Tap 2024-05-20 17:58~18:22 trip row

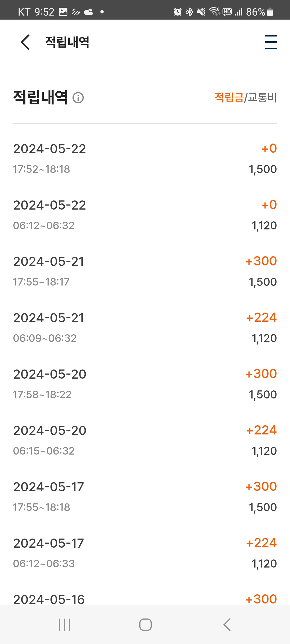tap(145, 384)
